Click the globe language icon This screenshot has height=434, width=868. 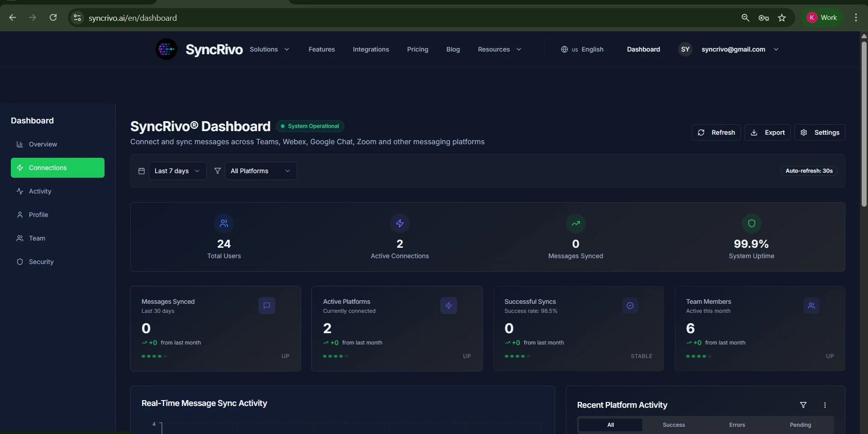[x=564, y=49]
